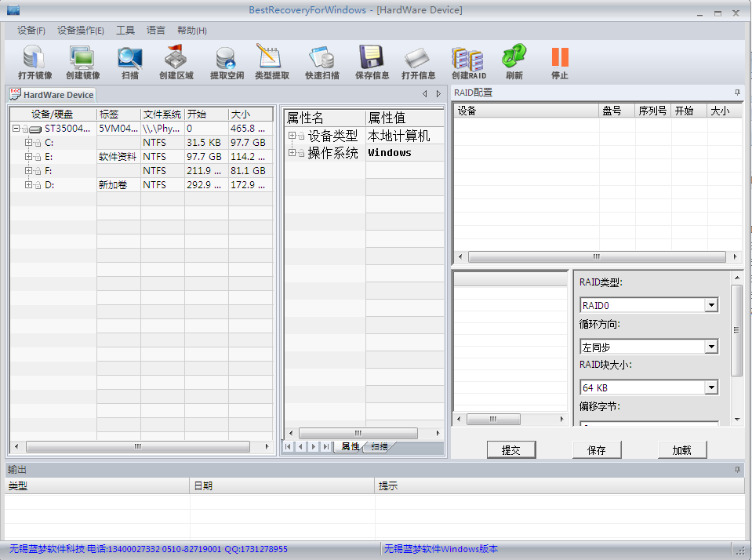
Task: Open the 工具 menu
Action: click(125, 30)
